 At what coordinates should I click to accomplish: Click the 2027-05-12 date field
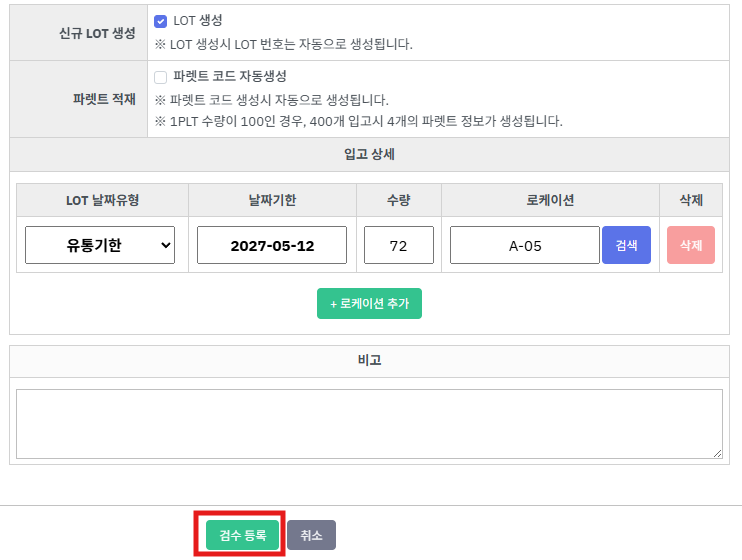pyautogui.click(x=272, y=245)
